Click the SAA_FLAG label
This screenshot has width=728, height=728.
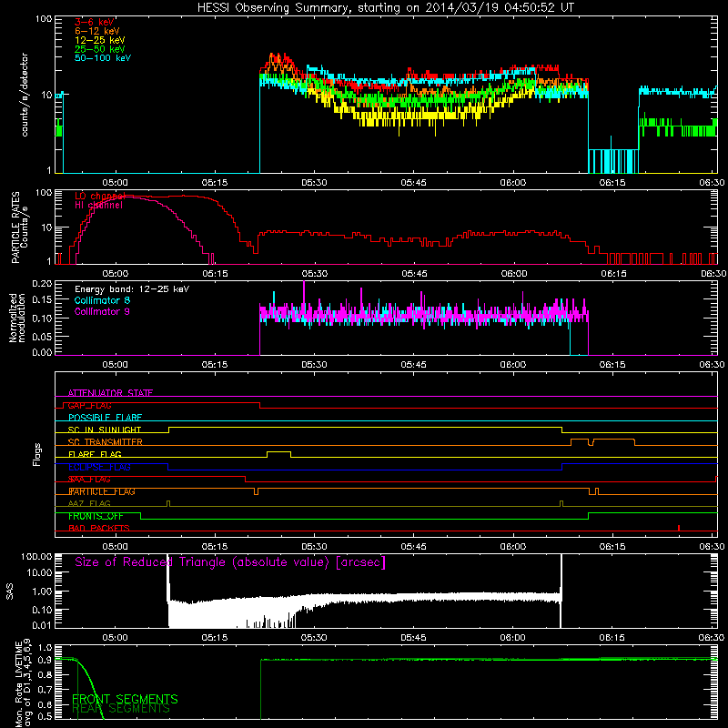[x=89, y=480]
